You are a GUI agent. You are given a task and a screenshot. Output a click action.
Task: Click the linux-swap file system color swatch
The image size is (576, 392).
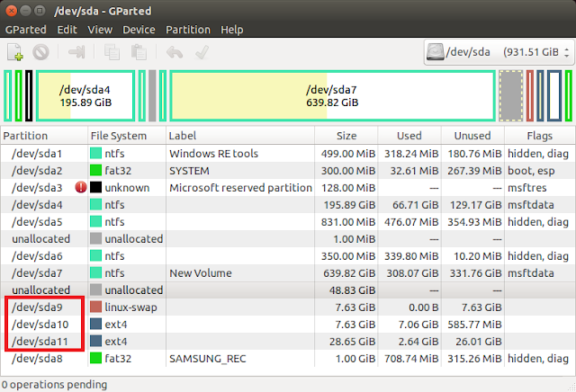coord(96,307)
